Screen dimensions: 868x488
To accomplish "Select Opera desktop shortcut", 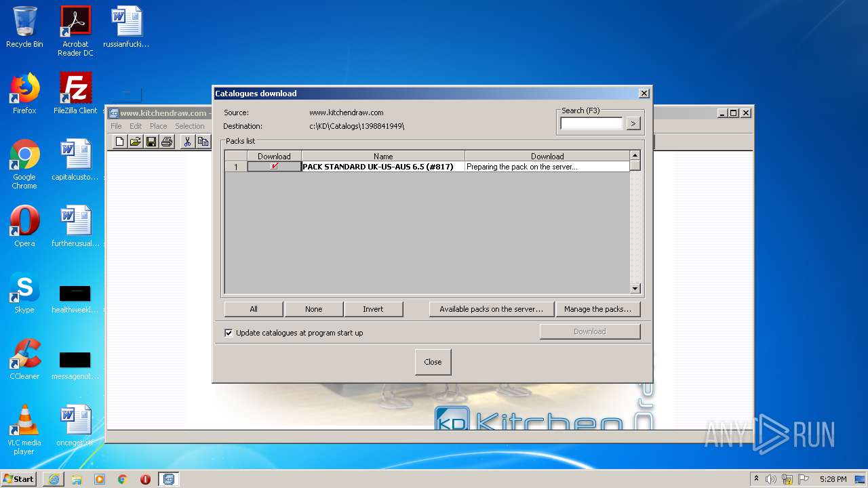I will (24, 226).
